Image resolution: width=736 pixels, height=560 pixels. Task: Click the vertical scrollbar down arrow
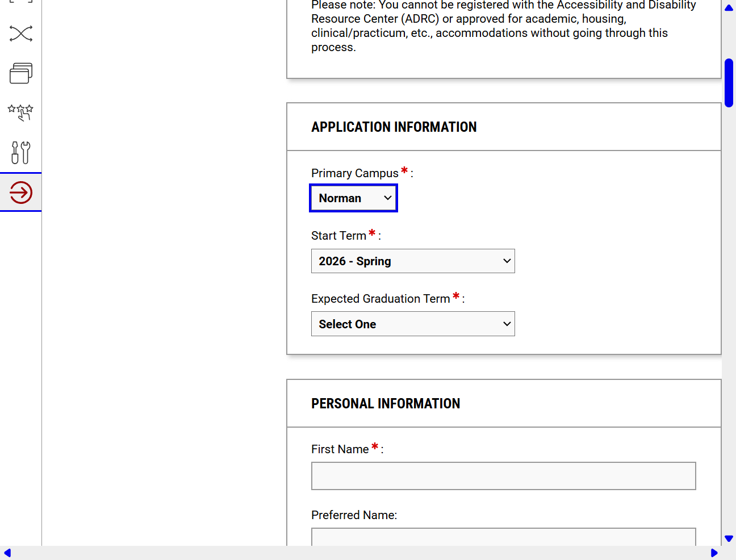coord(729,538)
